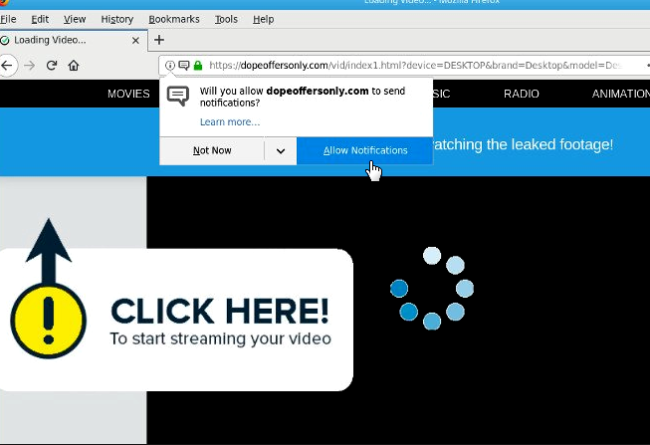Reload the page with the refresh icon
The image size is (650, 445).
pyautogui.click(x=51, y=65)
